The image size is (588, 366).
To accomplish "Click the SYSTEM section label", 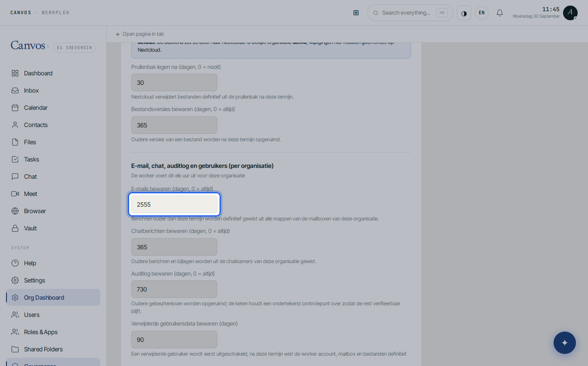I will [20, 248].
